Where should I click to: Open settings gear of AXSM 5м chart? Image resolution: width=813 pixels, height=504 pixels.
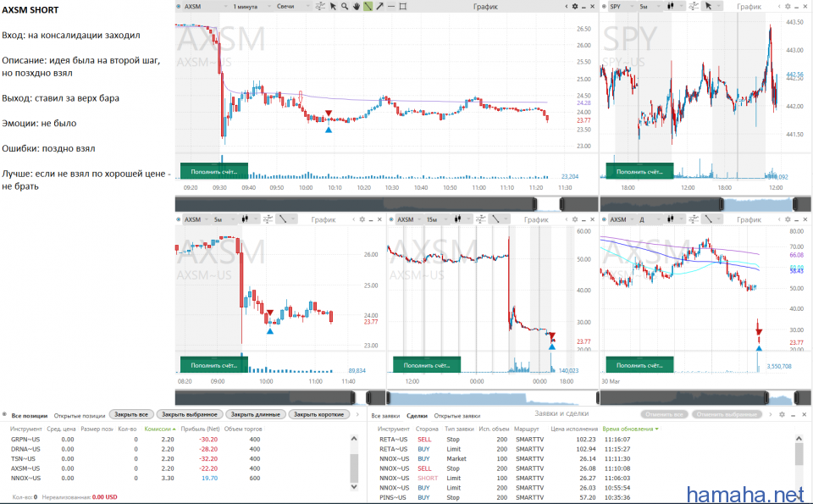[362, 219]
